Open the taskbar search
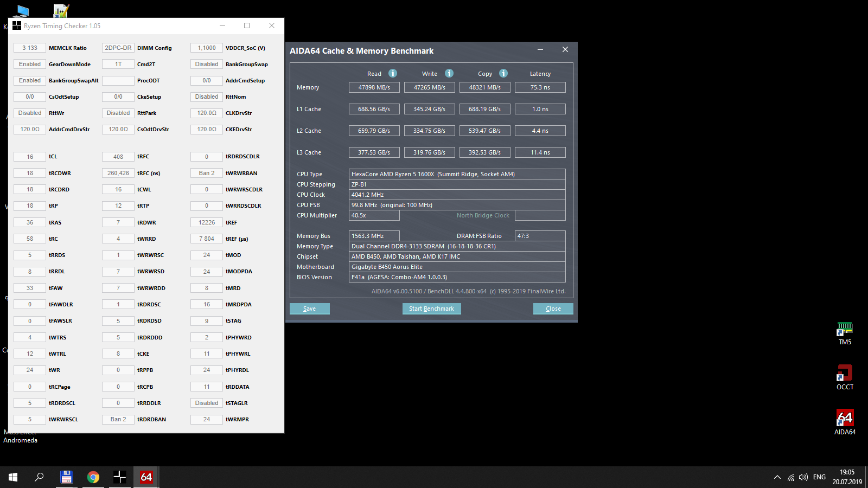The width and height of the screenshot is (868, 488). pos(39,477)
